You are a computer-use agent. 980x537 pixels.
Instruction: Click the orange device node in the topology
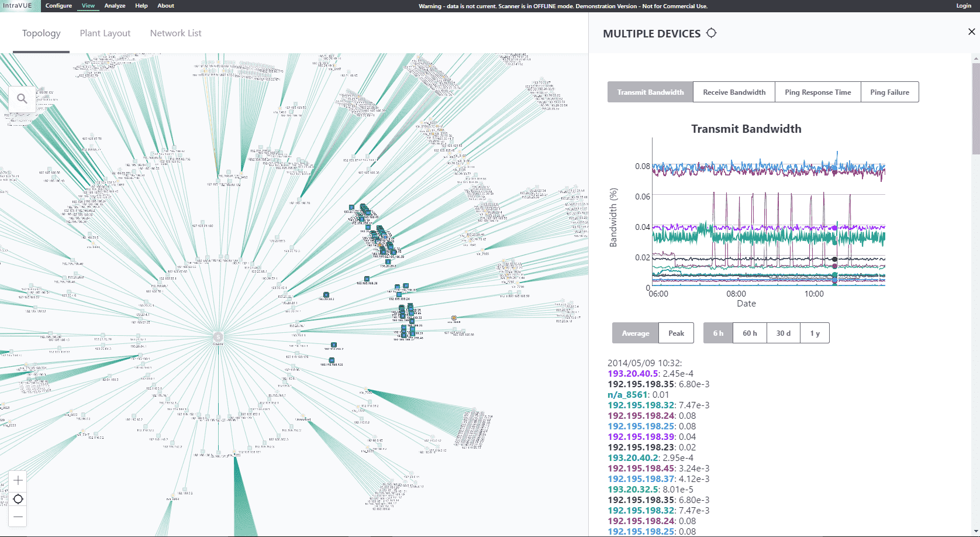(x=454, y=318)
